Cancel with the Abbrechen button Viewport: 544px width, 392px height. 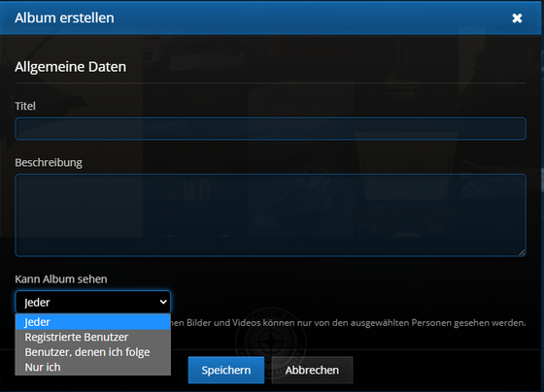312,370
